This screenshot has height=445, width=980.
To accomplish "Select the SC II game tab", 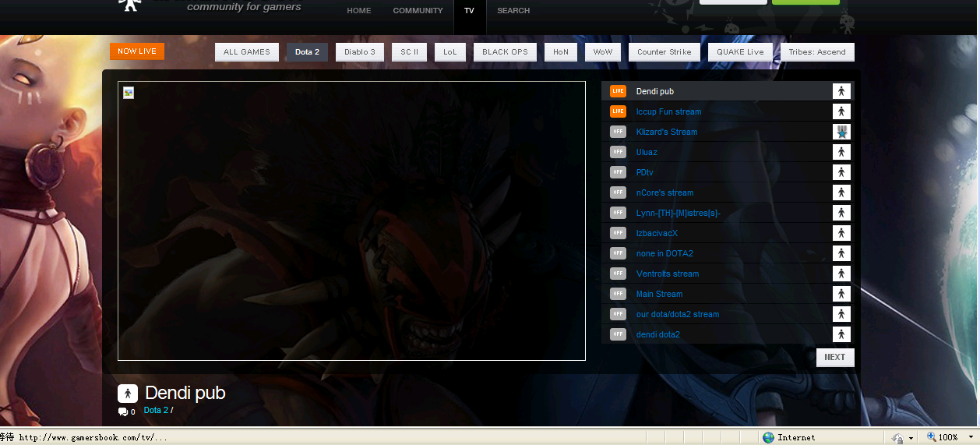I will 409,52.
